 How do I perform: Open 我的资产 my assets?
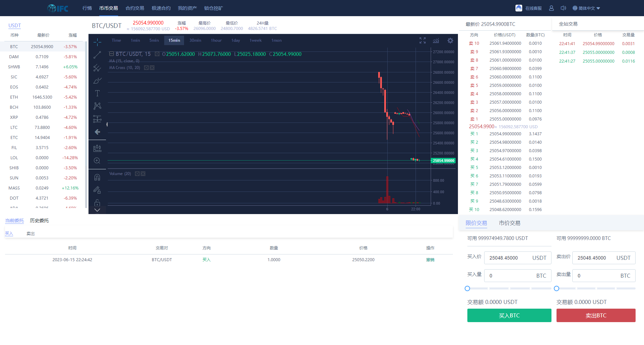click(187, 8)
